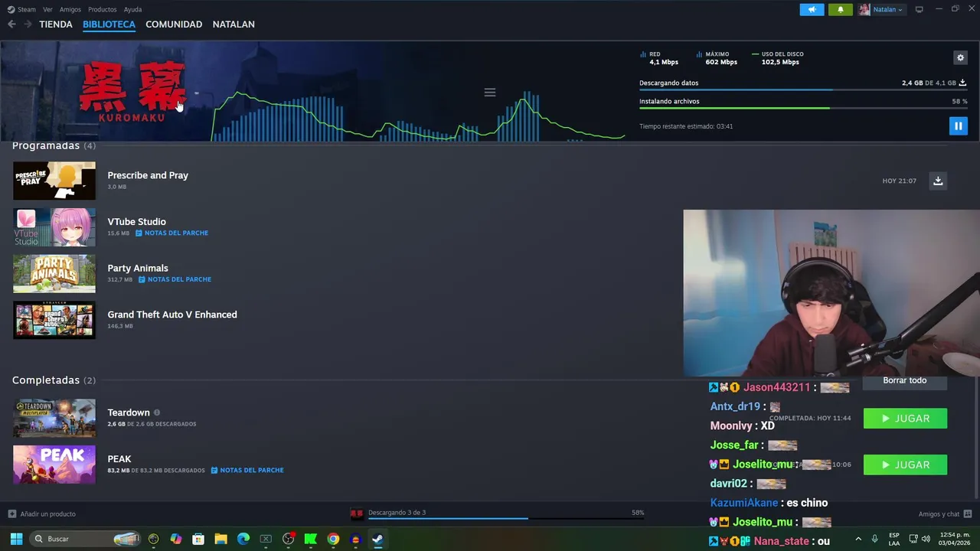Image resolution: width=980 pixels, height=551 pixels.
Task: Play Teardown with JUGAR button
Action: coord(905,419)
